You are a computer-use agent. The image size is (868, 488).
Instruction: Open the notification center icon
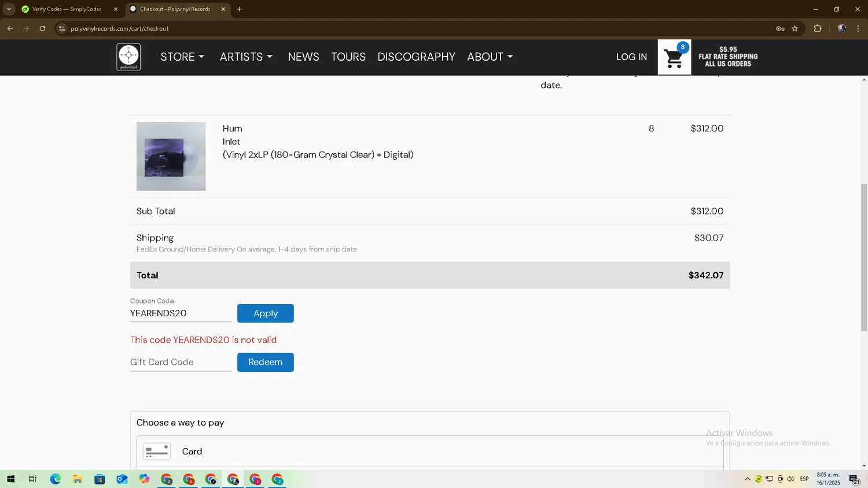coord(854,479)
